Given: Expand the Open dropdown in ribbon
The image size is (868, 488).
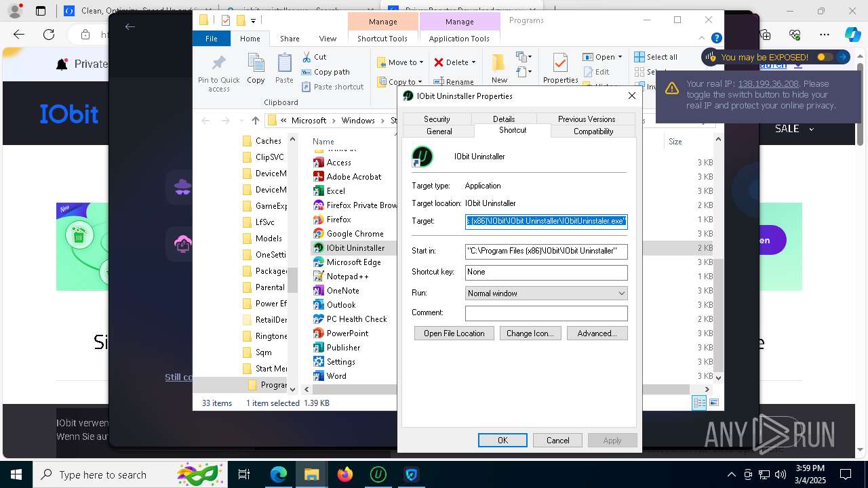Looking at the screenshot, I should click(620, 57).
